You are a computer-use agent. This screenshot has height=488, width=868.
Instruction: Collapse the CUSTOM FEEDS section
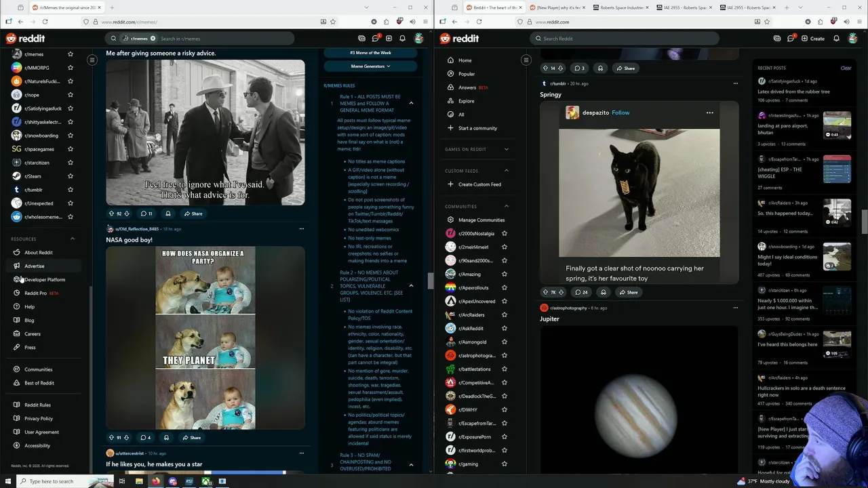point(506,171)
